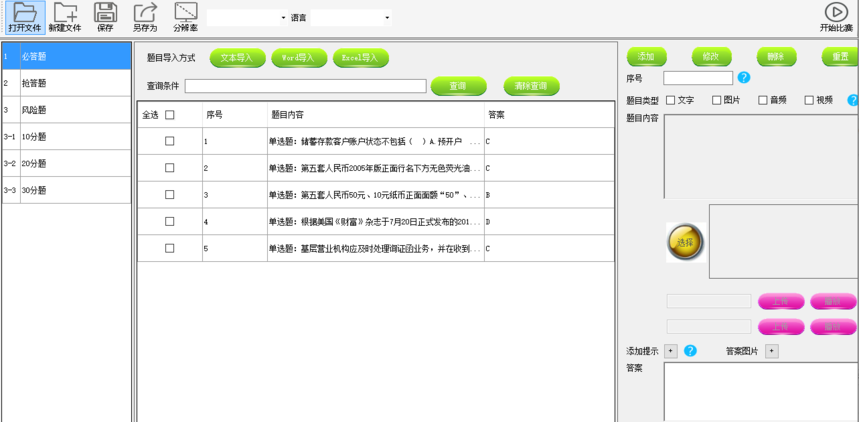Click the green 查询 search button

[459, 86]
